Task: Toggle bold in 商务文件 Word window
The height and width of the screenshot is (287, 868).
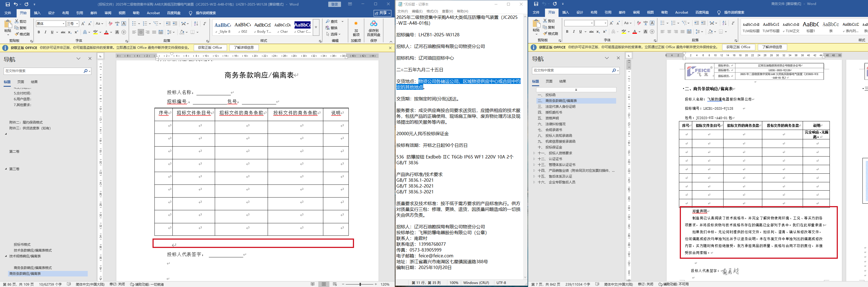Action: point(567,32)
